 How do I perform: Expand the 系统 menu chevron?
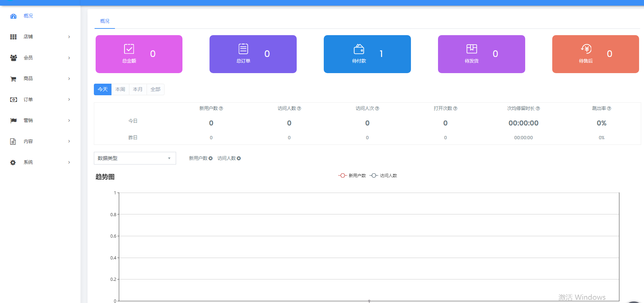tap(69, 162)
